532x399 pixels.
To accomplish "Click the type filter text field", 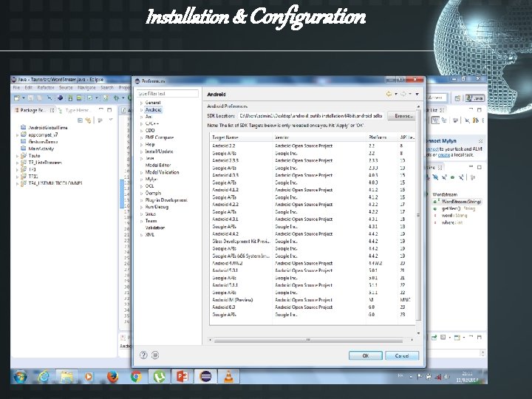I will coord(168,94).
